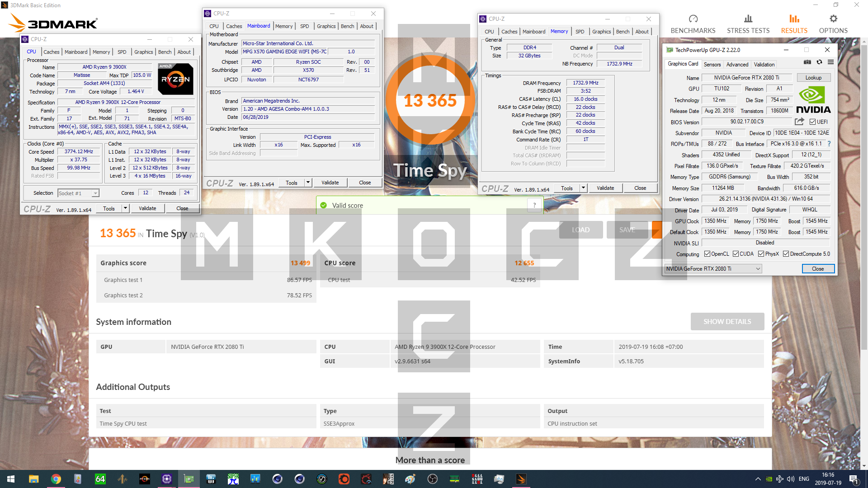Image resolution: width=868 pixels, height=488 pixels.
Task: Click the taskbar clock showing 16:16
Action: click(x=828, y=479)
